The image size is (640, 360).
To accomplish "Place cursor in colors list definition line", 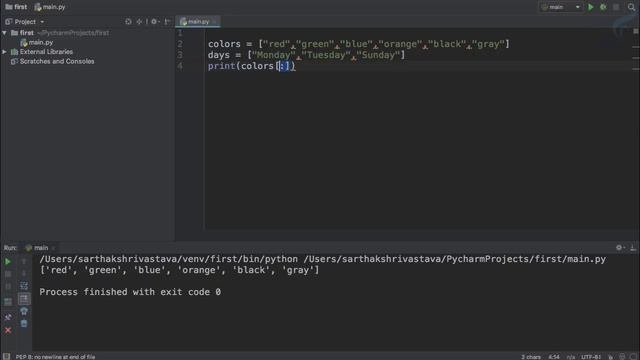I will (358, 44).
